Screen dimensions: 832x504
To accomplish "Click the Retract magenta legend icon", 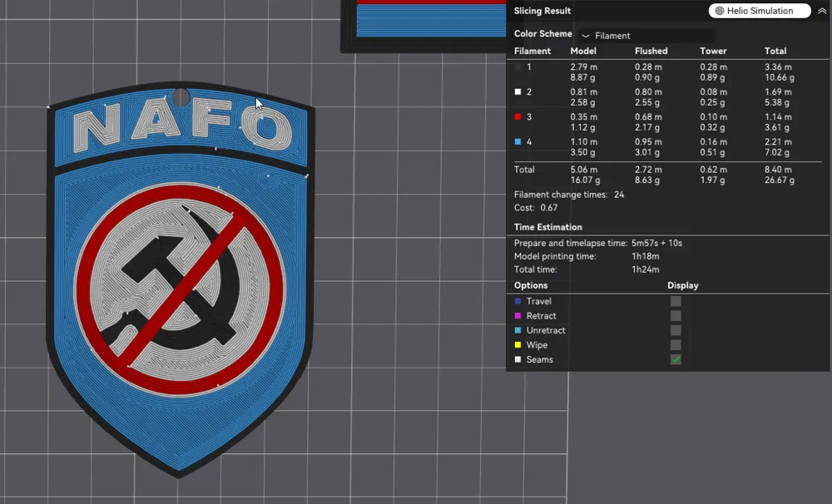I will pyautogui.click(x=518, y=316).
